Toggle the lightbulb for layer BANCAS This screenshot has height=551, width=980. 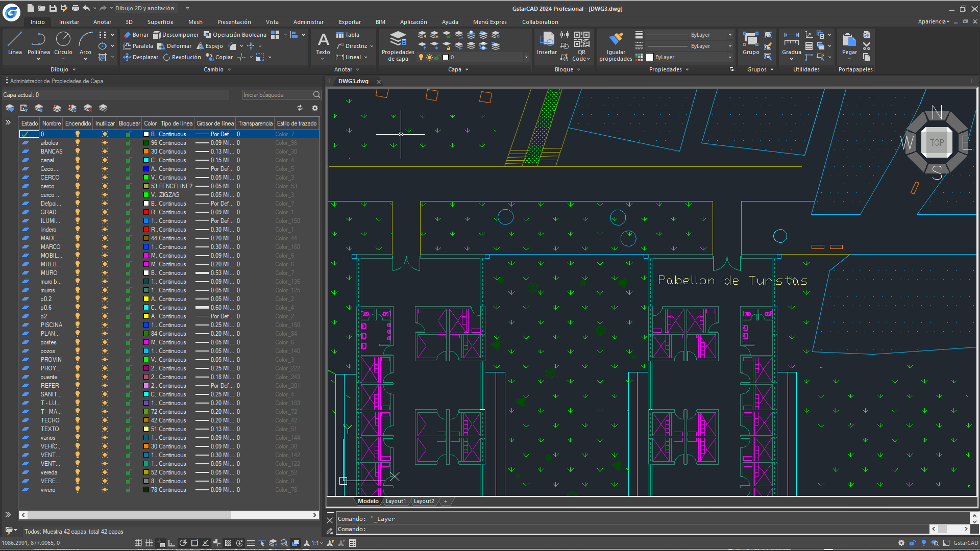click(x=78, y=152)
